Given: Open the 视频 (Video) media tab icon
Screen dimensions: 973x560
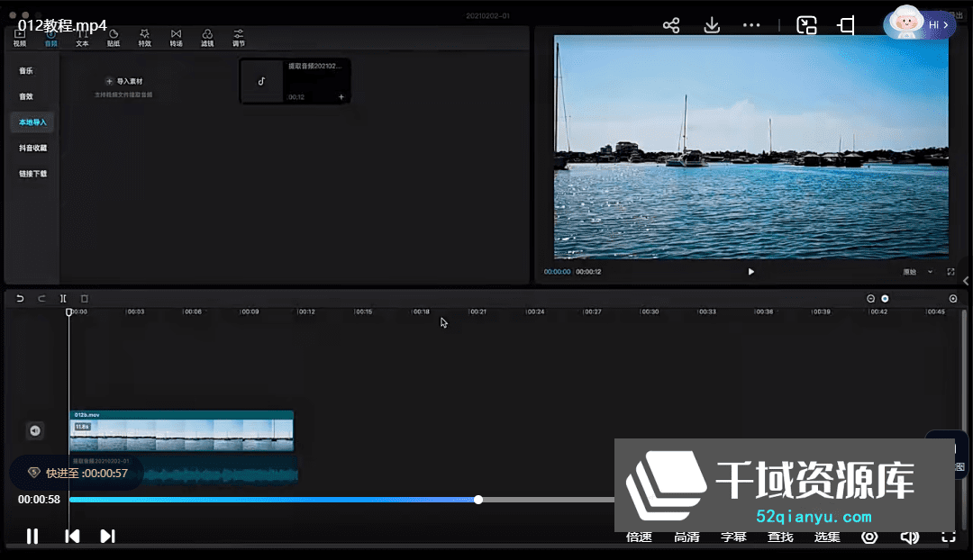Looking at the screenshot, I should tap(20, 38).
